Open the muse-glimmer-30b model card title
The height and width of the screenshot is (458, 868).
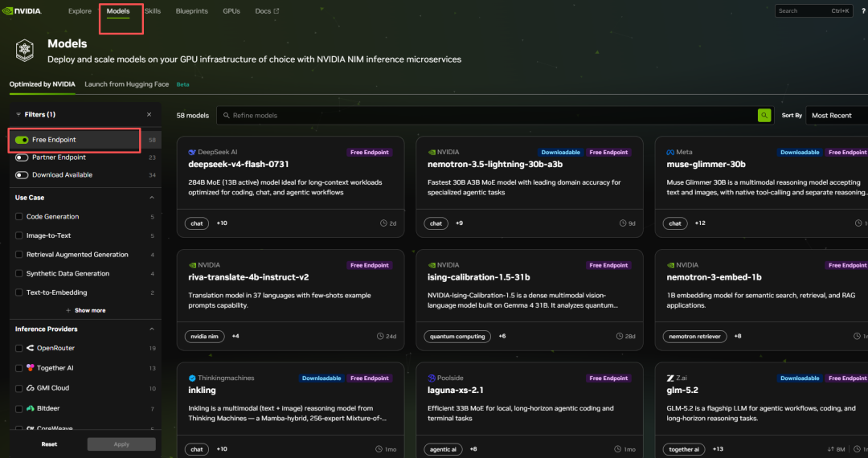(x=706, y=164)
